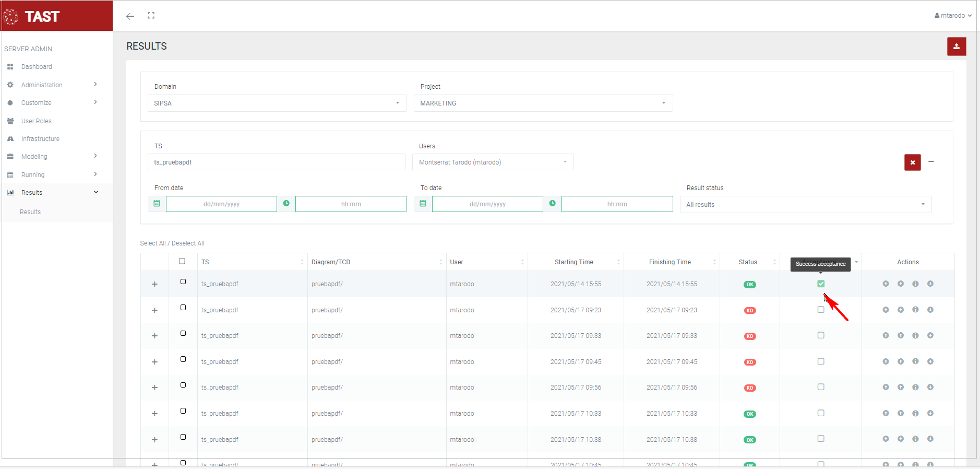Collapse filter panel using the minus icon
This screenshot has width=980, height=469.
coord(931,162)
